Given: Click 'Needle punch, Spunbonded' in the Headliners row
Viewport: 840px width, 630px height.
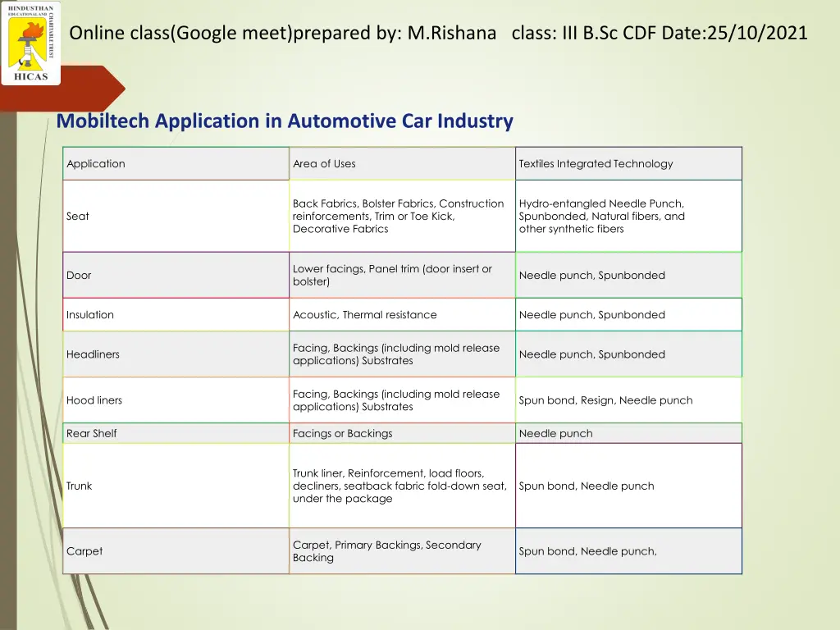Looking at the screenshot, I should pos(628,354).
